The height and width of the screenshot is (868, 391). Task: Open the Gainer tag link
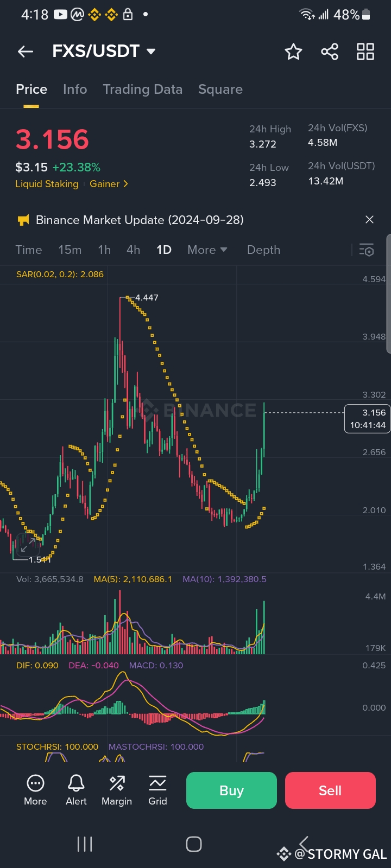click(x=109, y=184)
